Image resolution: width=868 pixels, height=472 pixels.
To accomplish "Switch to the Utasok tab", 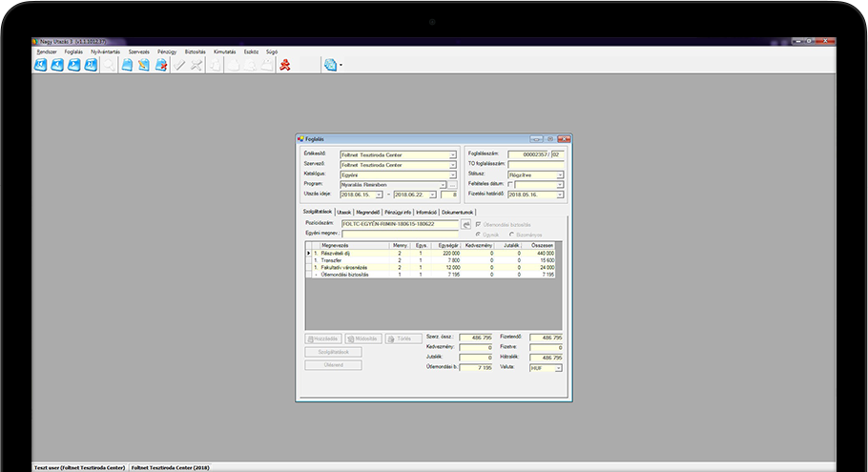I will click(344, 212).
